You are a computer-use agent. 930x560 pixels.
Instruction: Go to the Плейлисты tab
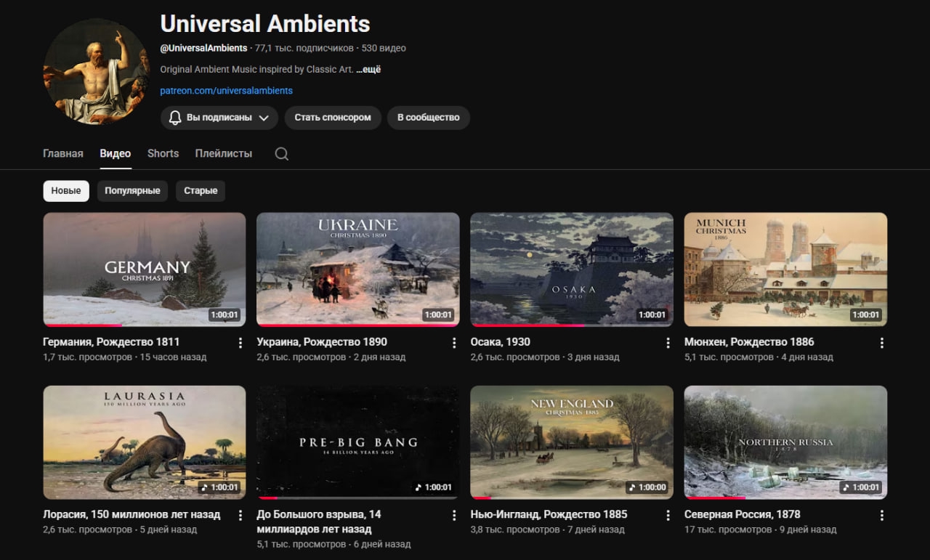224,154
